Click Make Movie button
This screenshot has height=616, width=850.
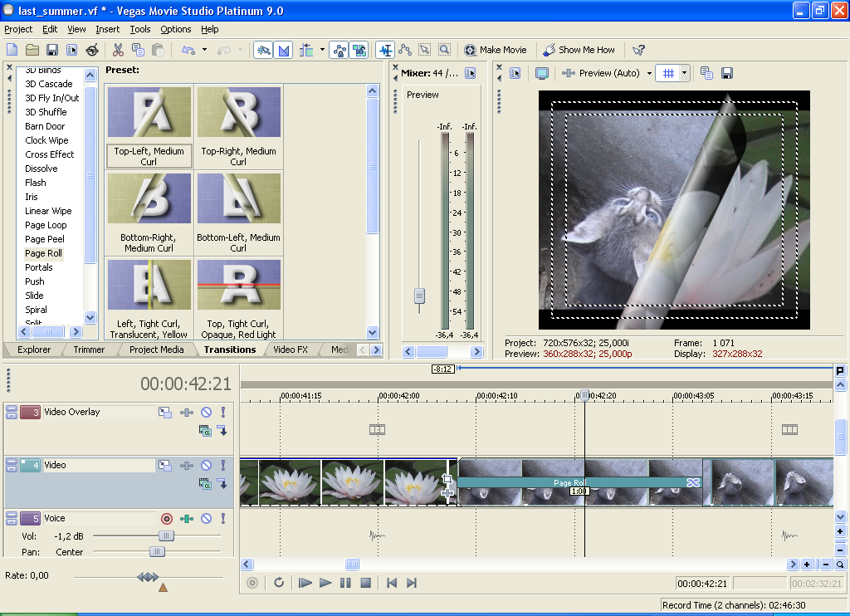[496, 50]
